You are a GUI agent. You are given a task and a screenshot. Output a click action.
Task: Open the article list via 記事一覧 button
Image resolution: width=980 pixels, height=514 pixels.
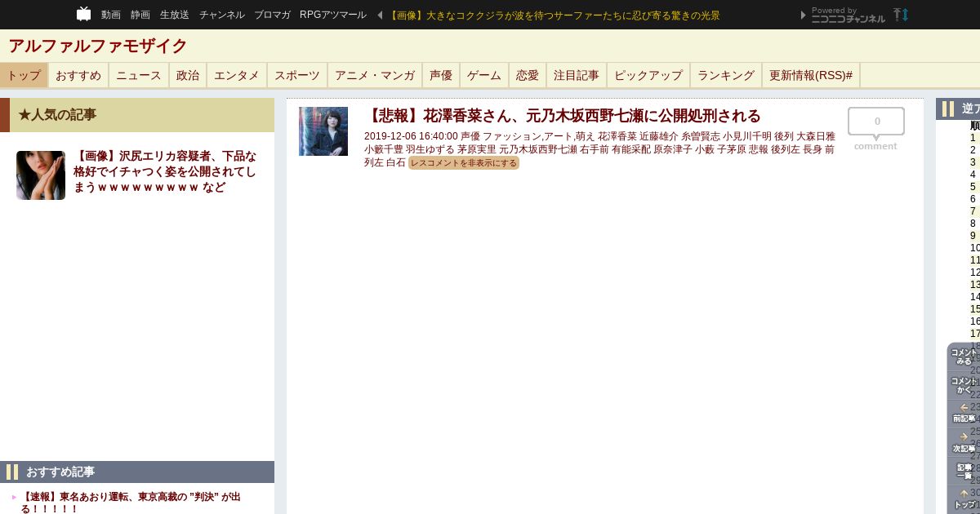(964, 471)
